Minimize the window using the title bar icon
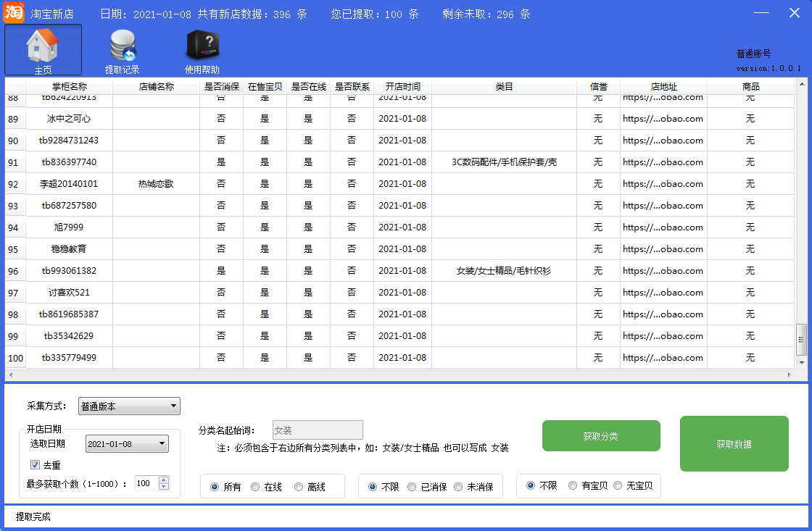Image resolution: width=812 pixels, height=531 pixels. [x=761, y=13]
